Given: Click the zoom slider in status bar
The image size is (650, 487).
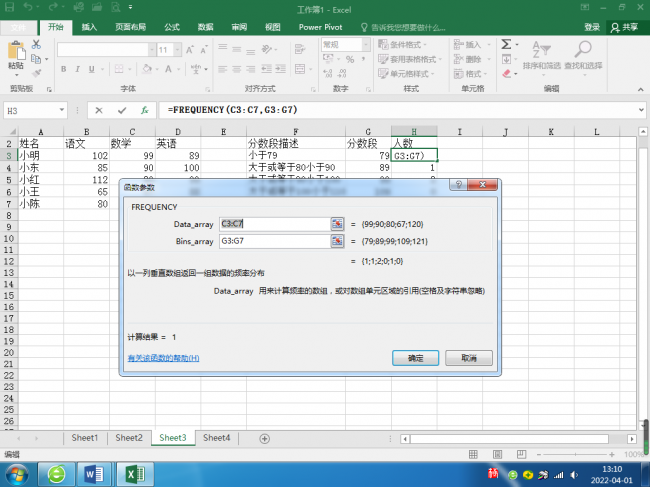Looking at the screenshot, I should click(x=575, y=455).
